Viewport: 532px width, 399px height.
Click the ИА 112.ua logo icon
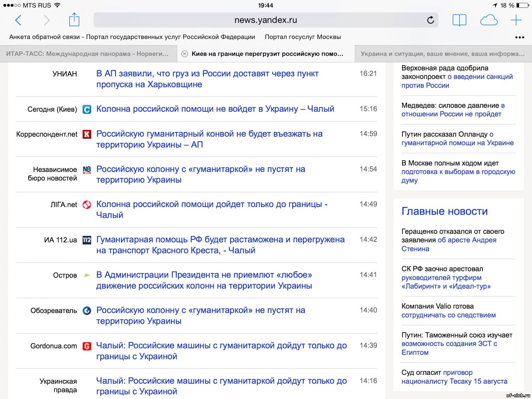[x=87, y=240]
